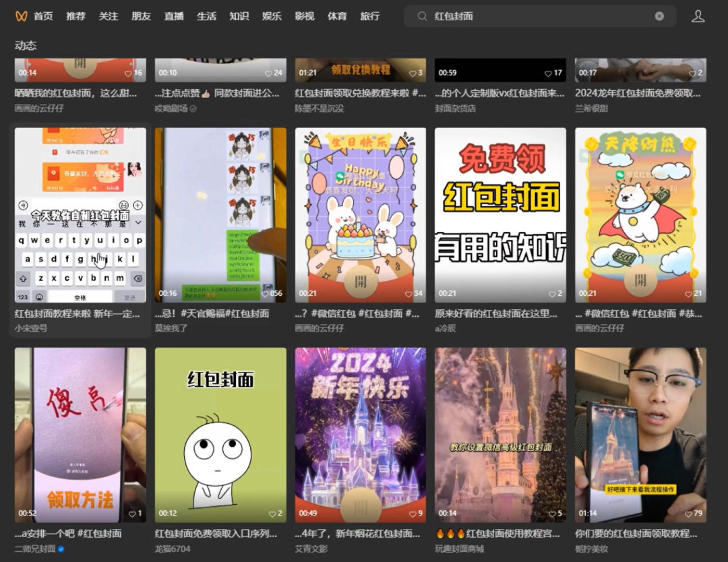728x562 pixels.
Task: Open author page 莫挨我了
Action: tap(171, 329)
